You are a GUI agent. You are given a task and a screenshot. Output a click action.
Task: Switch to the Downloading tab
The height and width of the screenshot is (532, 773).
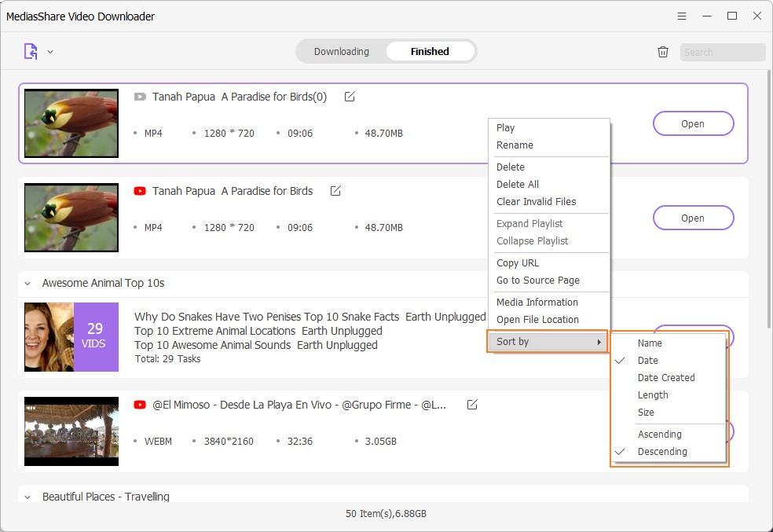point(341,52)
